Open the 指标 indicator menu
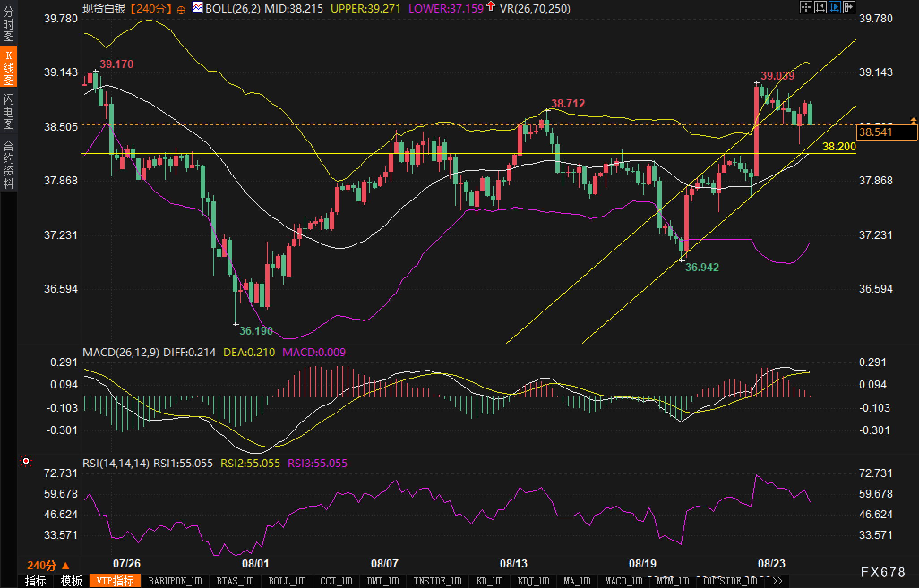Image resolution: width=919 pixels, height=588 pixels. 35,581
